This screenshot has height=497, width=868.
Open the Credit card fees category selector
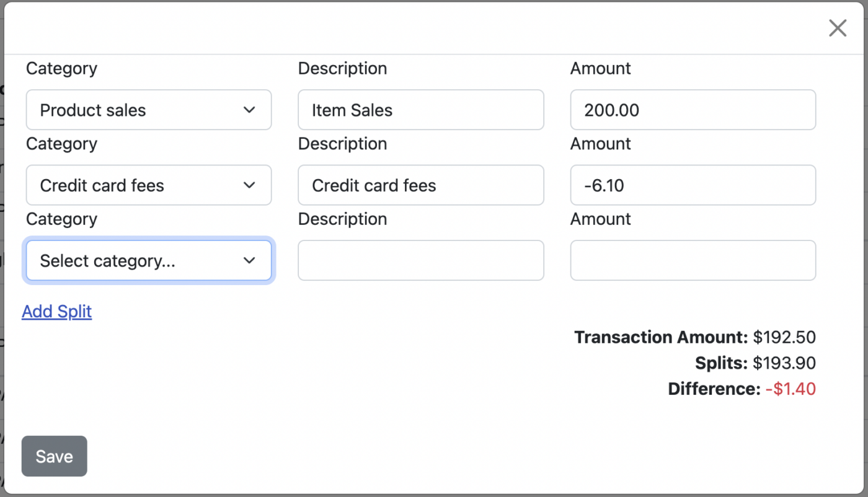click(149, 185)
